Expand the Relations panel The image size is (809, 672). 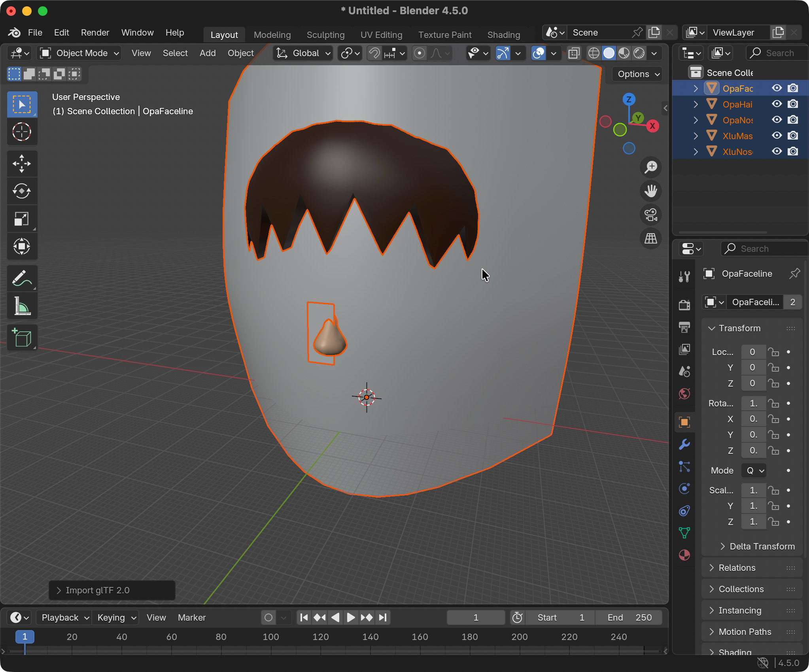[737, 568]
